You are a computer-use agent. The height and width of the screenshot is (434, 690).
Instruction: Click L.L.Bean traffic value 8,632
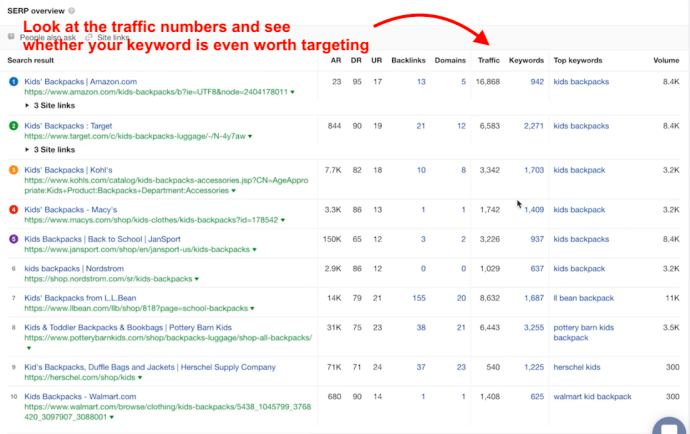click(490, 298)
